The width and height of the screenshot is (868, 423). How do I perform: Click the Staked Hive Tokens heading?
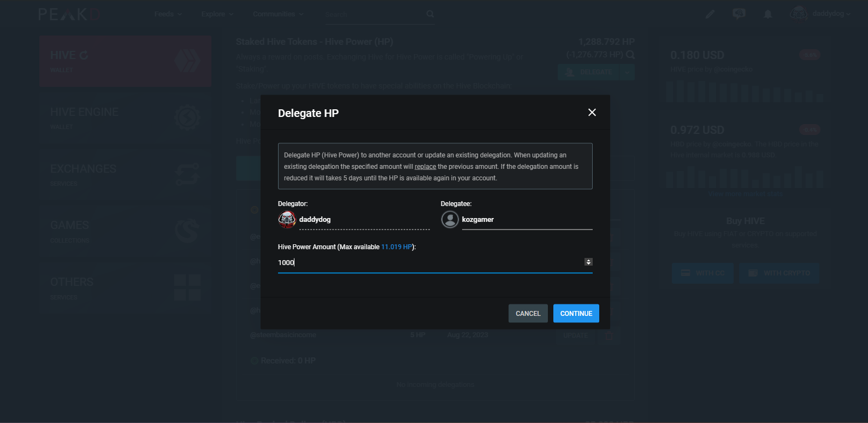314,42
